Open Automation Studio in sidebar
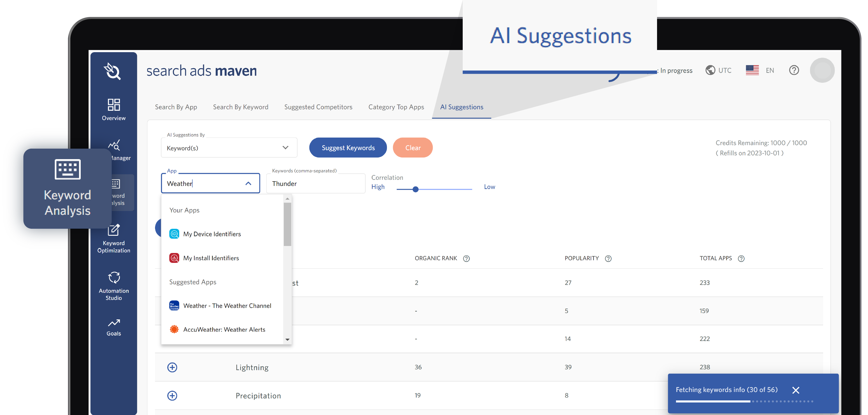 [114, 286]
